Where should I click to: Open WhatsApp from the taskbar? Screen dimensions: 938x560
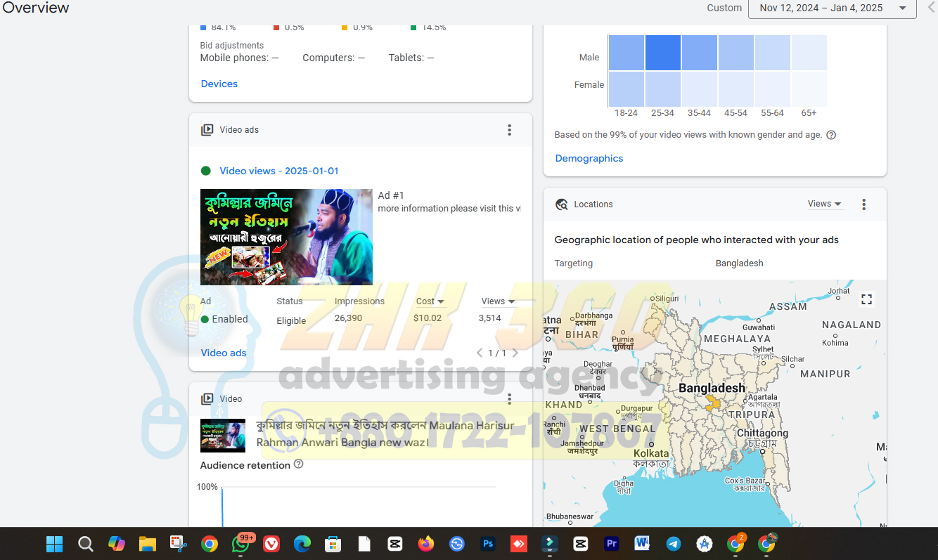[240, 544]
